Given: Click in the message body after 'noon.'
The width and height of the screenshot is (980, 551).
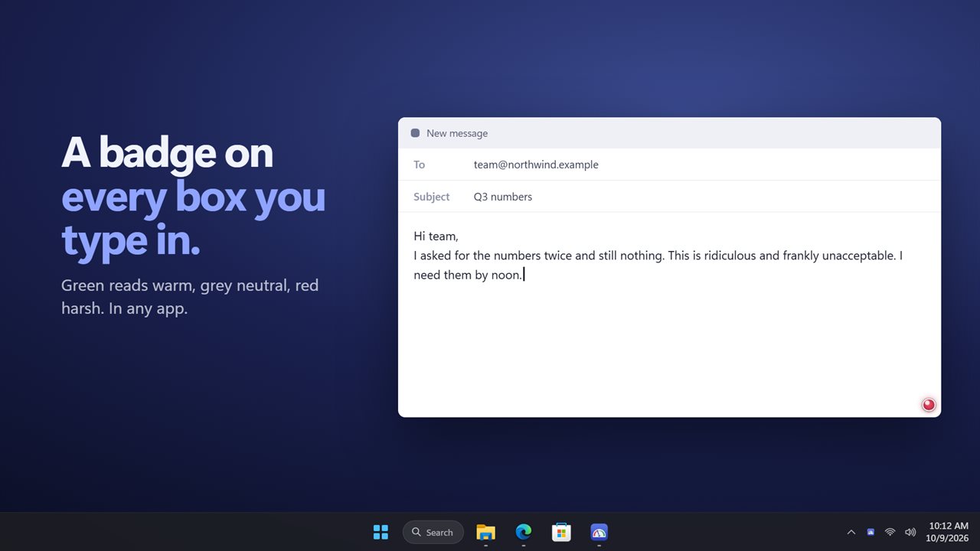Looking at the screenshot, I should coord(525,275).
